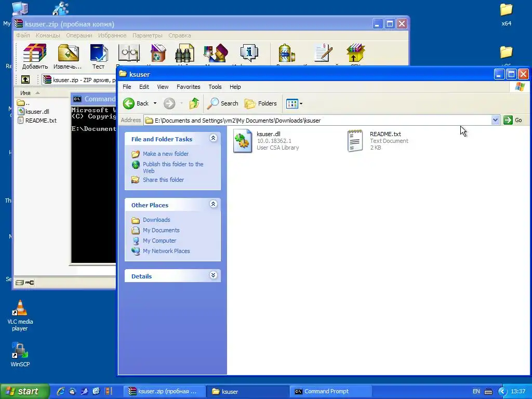Click the Go button beside the address bar
Image resolution: width=532 pixels, height=399 pixels.
pos(513,120)
